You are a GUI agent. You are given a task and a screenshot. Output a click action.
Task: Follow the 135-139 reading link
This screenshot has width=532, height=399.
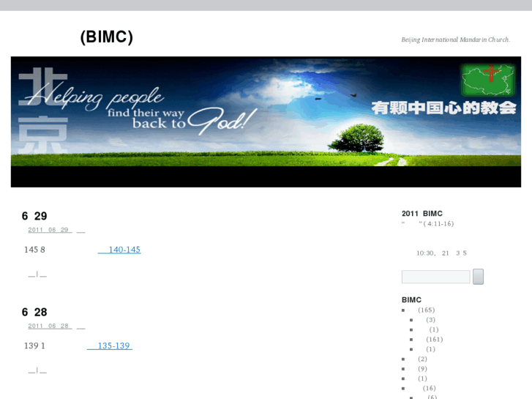110,346
